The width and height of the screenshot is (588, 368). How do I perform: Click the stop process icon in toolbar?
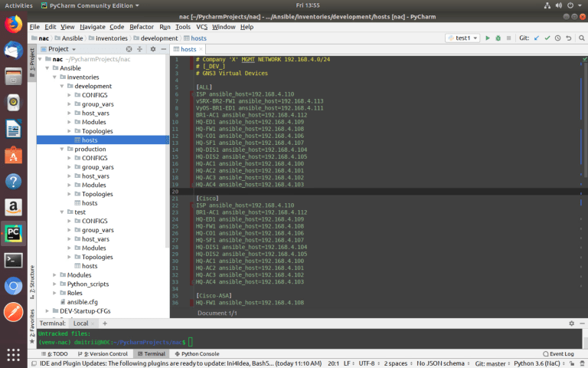tap(508, 38)
